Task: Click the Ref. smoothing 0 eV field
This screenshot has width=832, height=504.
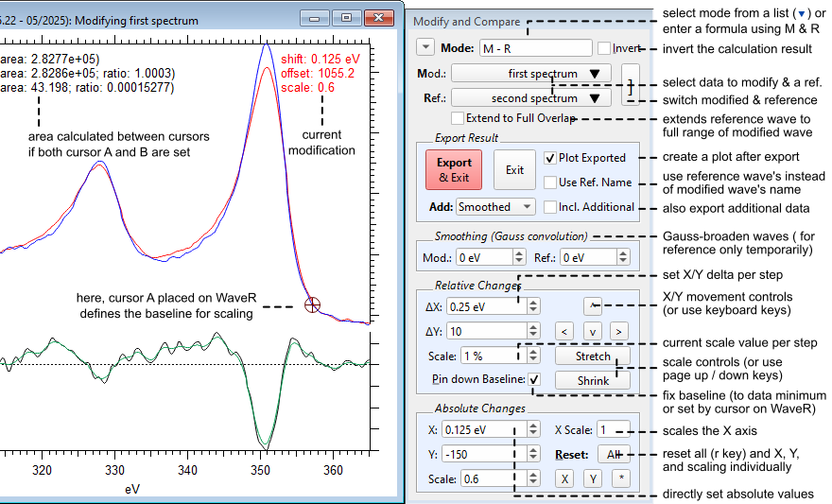Action: click(x=588, y=258)
